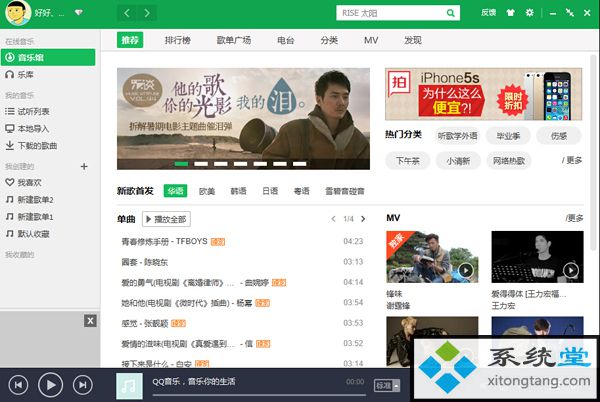Click the main banner image
Viewport: 600px width, 402px height.
(243, 119)
